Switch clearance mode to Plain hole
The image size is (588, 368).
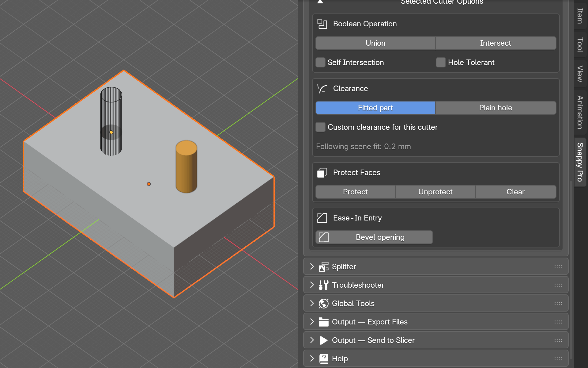coord(496,108)
